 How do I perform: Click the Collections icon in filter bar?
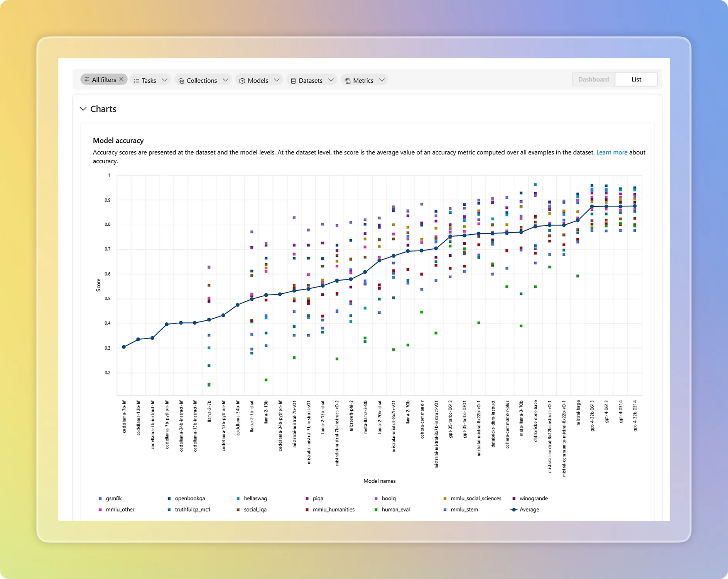[181, 81]
